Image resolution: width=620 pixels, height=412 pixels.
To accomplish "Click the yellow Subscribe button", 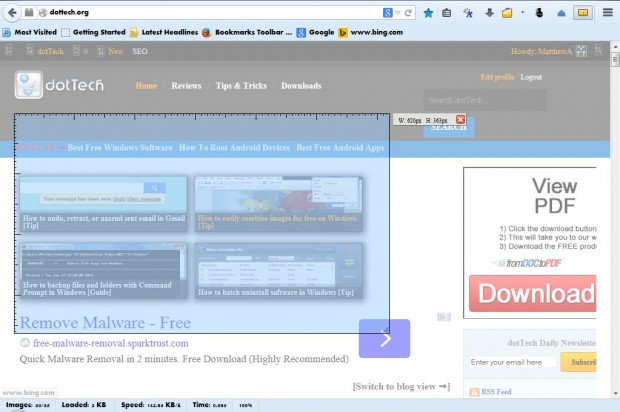I will pyautogui.click(x=578, y=362).
